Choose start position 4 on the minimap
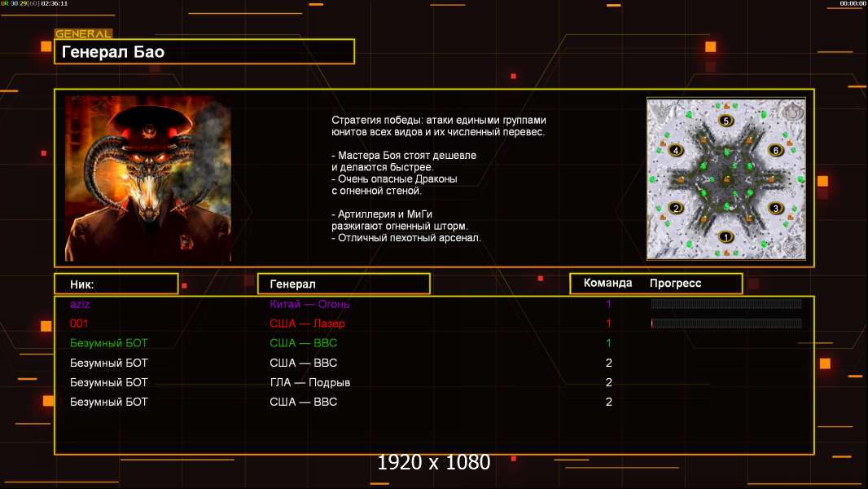 click(675, 151)
